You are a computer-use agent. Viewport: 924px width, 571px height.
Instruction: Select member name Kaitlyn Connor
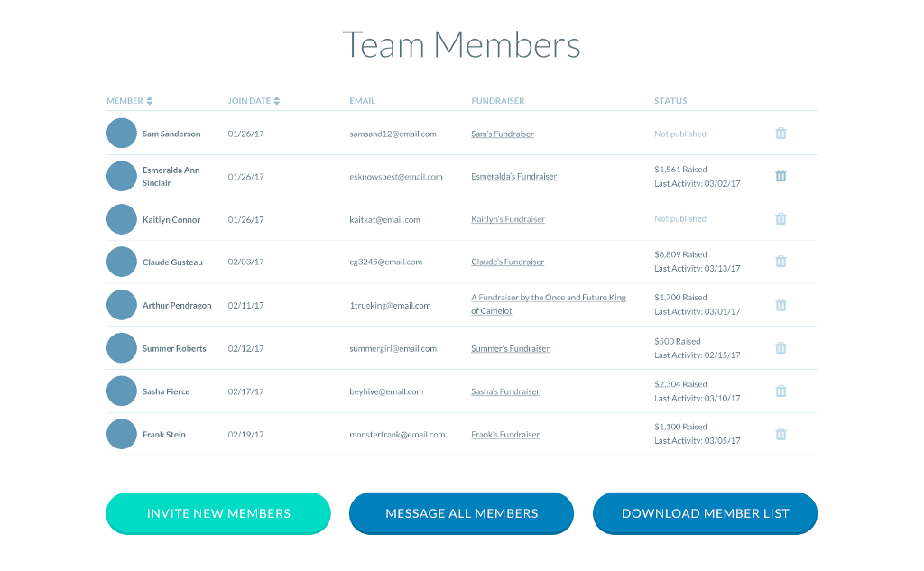pos(171,219)
